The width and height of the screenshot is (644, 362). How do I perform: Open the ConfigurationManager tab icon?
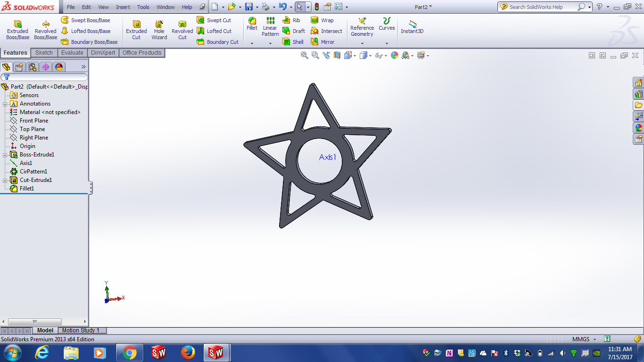(33, 67)
